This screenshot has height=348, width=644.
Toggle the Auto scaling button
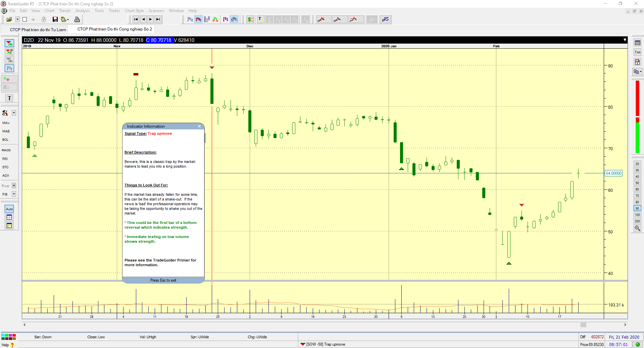(x=9, y=209)
